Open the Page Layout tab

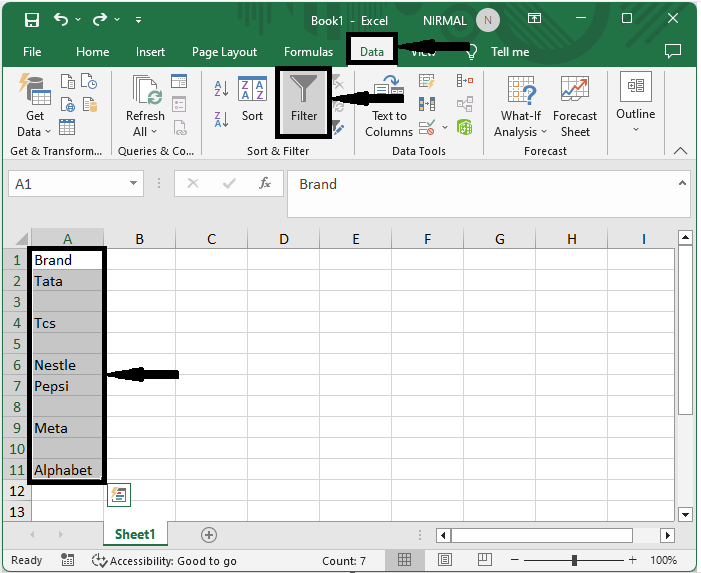(x=224, y=52)
